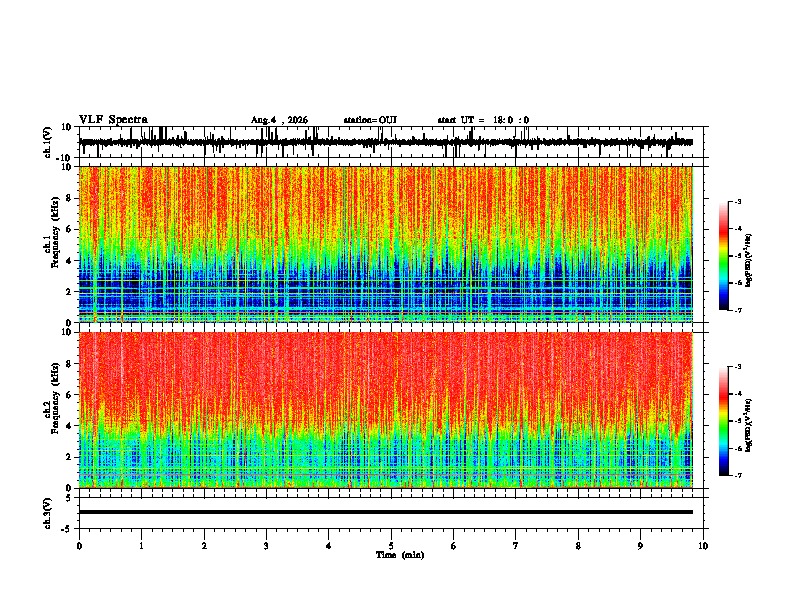The width and height of the screenshot is (792, 612).
Task: Click the time axis tick label "3"
Action: [266, 546]
